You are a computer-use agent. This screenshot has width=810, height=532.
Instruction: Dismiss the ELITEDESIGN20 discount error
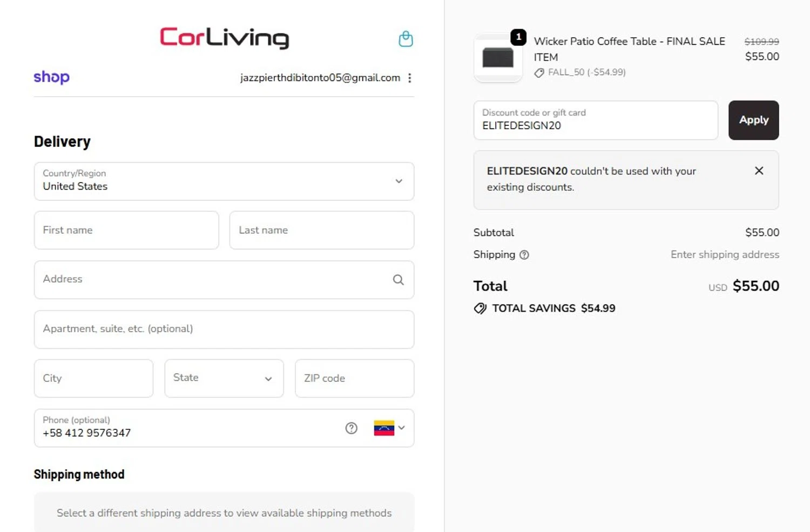[759, 171]
